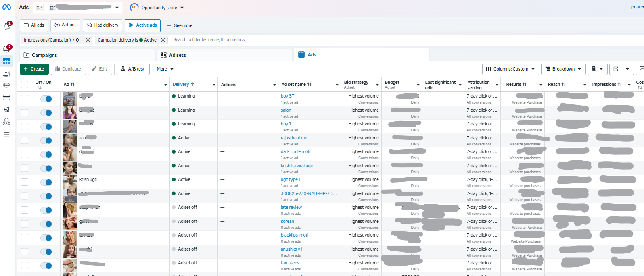Sort by Ad set name arrows
This screenshot has height=276, width=644.
(x=309, y=84)
